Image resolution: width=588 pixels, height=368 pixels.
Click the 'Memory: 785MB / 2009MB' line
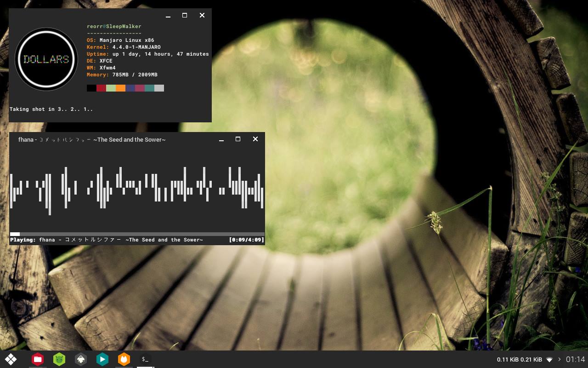pos(122,75)
